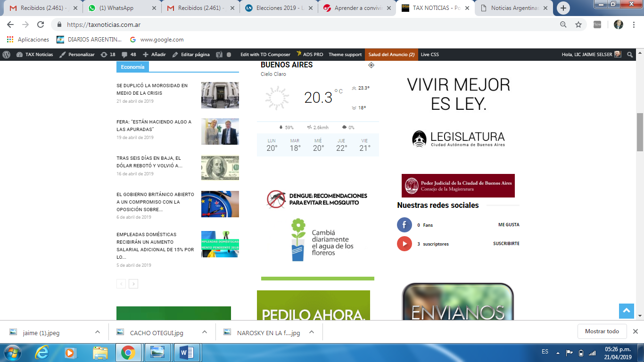Viewport: 644px width, 362px height.
Task: Open the Yoast SEO admin bar icon
Action: [x=219, y=55]
